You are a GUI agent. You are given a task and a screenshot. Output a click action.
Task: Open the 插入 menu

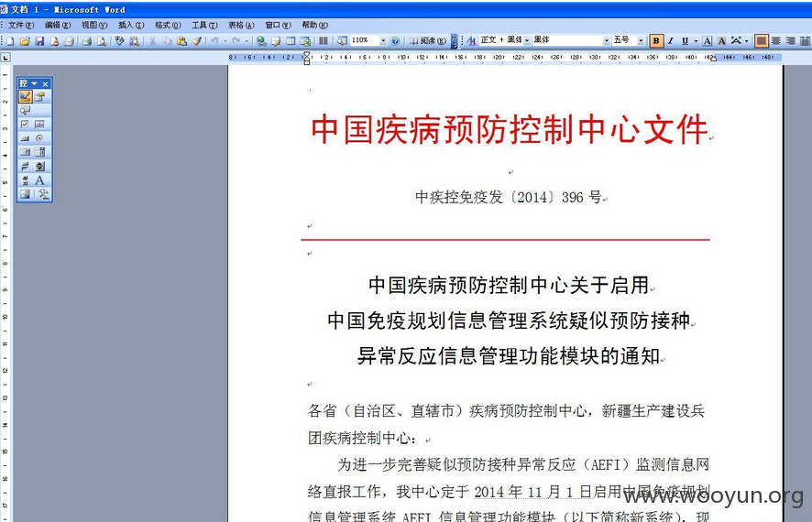(131, 25)
